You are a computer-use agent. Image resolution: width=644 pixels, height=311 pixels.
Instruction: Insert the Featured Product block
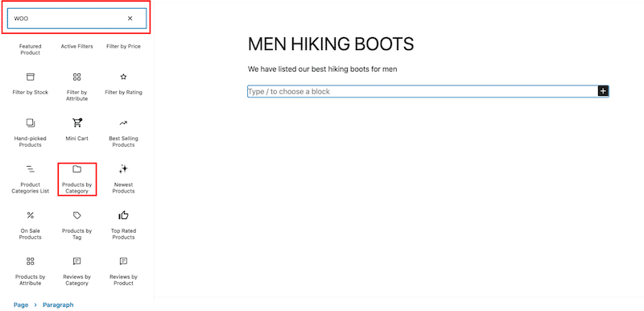31,50
